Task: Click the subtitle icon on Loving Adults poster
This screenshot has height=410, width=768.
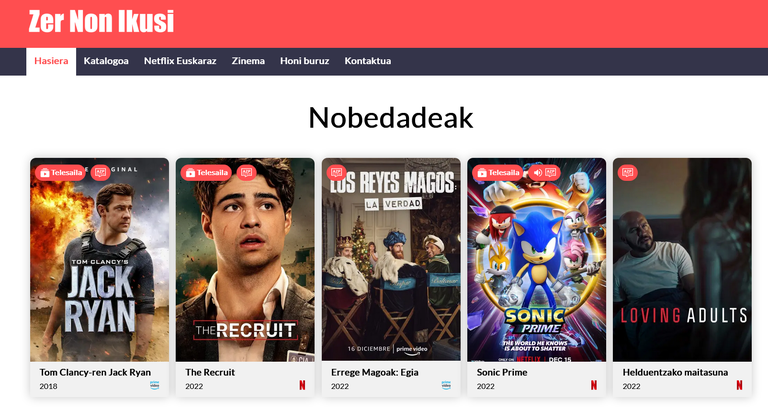Action: pyautogui.click(x=627, y=172)
